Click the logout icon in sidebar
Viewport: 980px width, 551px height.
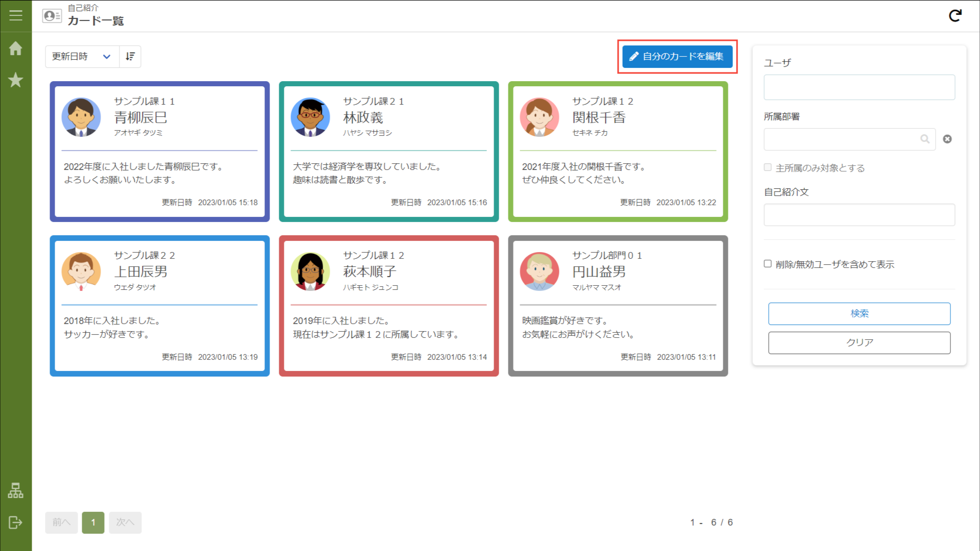point(16,522)
